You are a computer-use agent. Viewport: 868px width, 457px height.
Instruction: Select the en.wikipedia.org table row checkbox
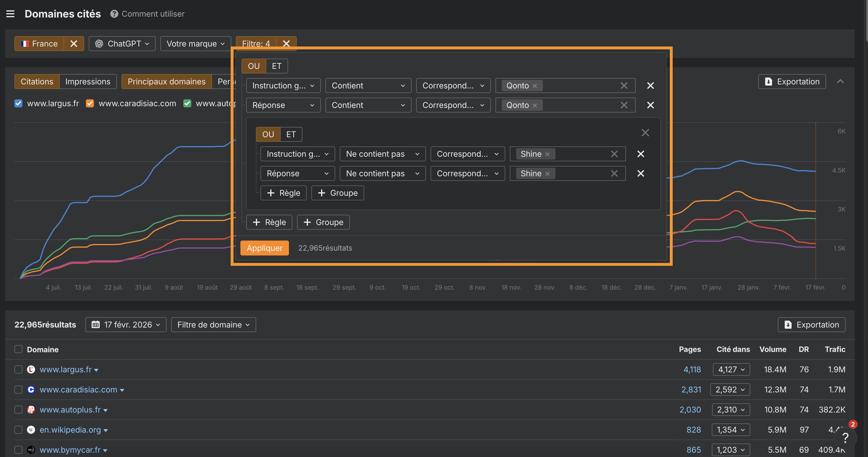click(19, 430)
